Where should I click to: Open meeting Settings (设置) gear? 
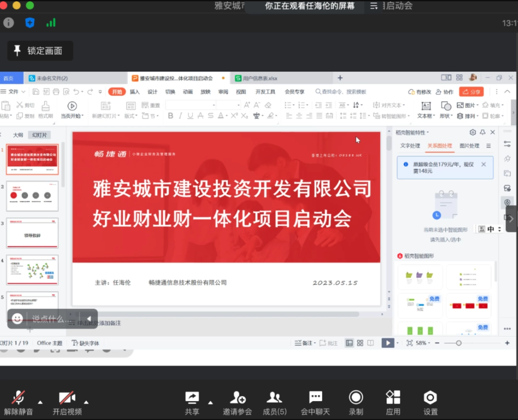(x=430, y=397)
